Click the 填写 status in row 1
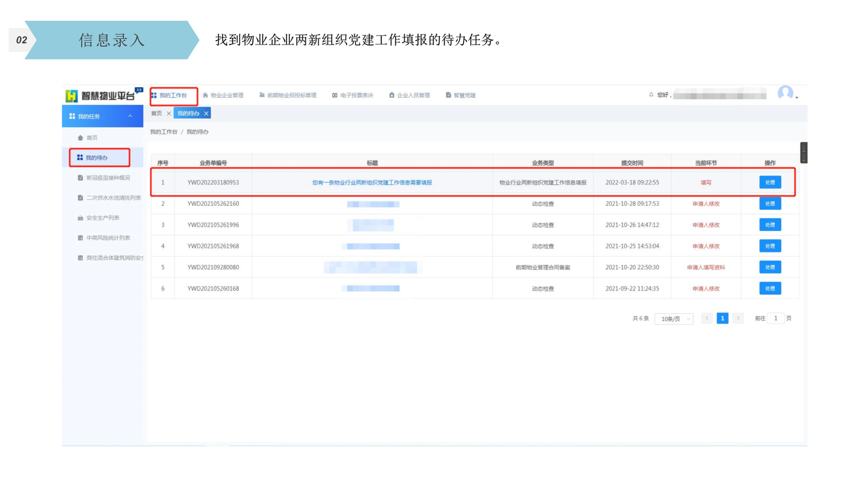Viewport: 868px width, 488px height. pos(706,183)
